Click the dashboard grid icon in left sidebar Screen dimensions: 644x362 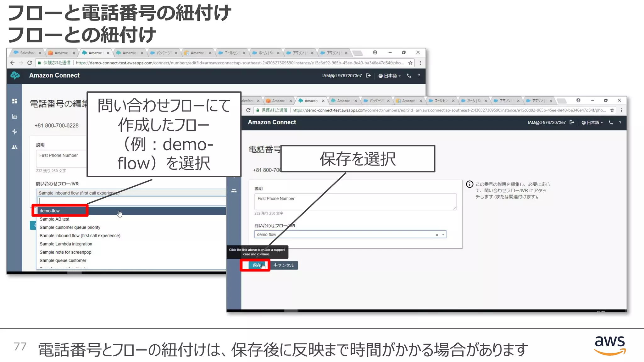pyautogui.click(x=14, y=101)
